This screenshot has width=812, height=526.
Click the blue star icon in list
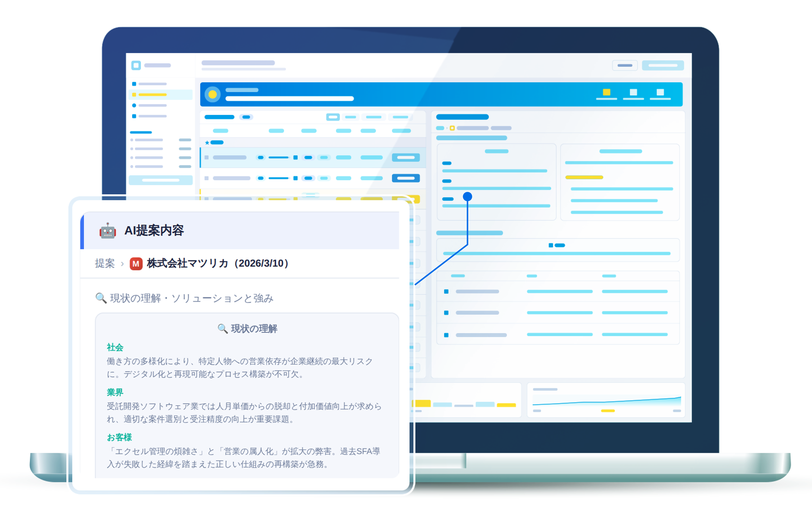(x=207, y=143)
